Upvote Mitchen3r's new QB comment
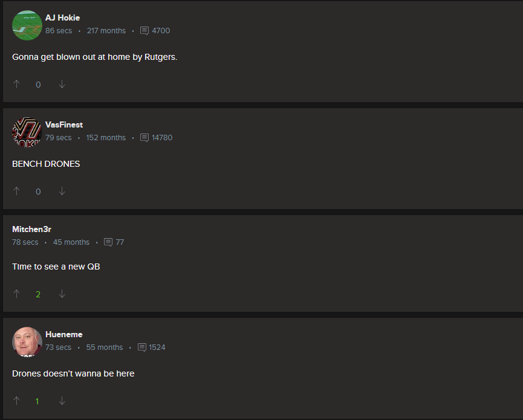 coord(16,294)
